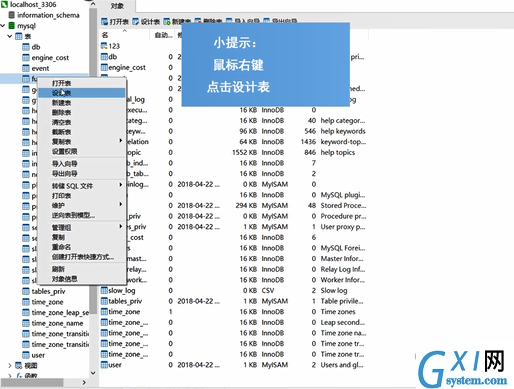The width and height of the screenshot is (514, 389).
Task: Switch to the 对象 tab
Action: (117, 6)
